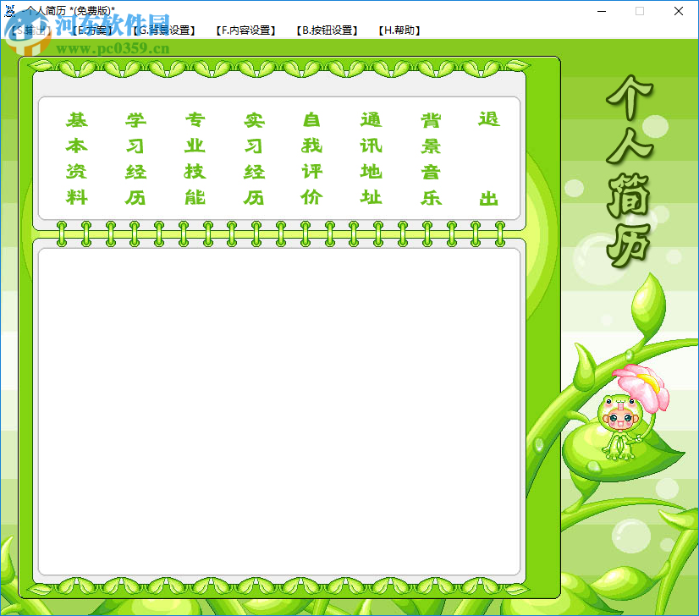Open the 专业技能 (Professional Skills) section
This screenshot has height=616, width=699.
coord(194,158)
